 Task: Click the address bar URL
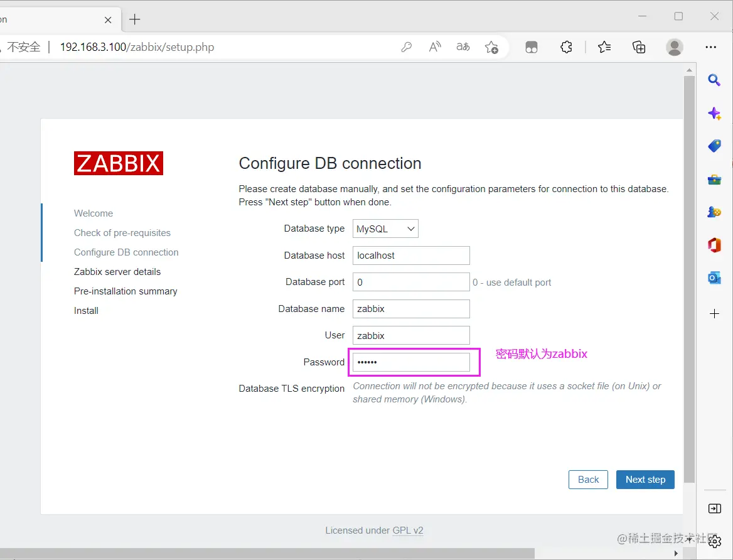(137, 47)
